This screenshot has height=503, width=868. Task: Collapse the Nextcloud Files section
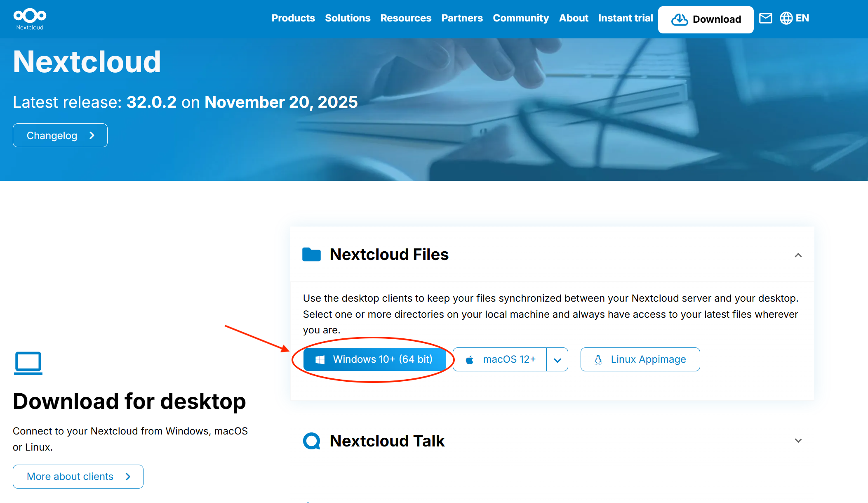[798, 255]
